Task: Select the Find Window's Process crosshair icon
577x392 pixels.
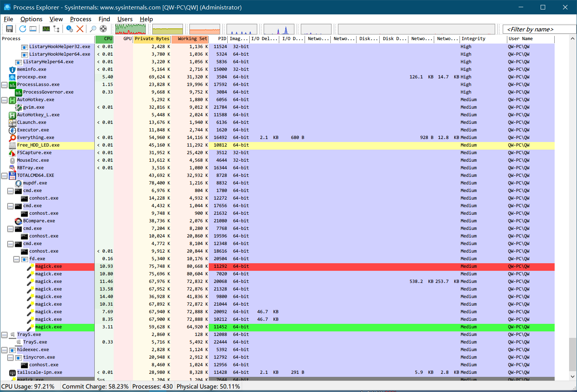Action: (x=103, y=29)
